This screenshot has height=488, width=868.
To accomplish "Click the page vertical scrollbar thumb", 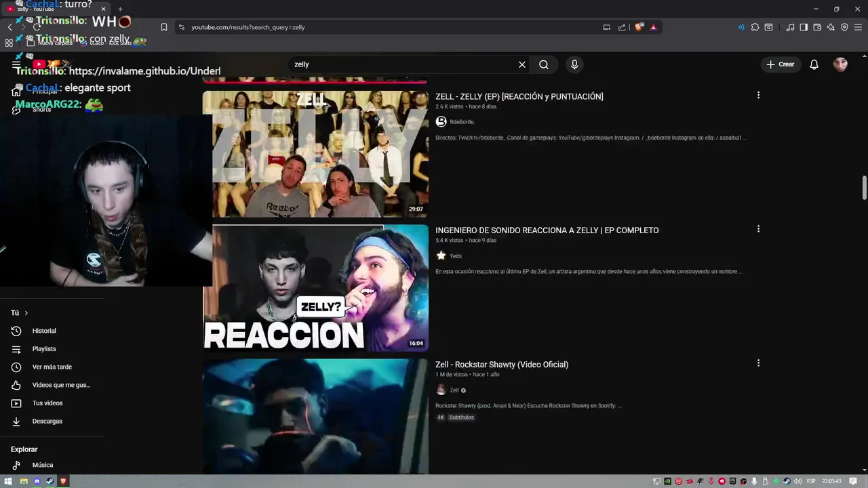I will (x=864, y=188).
